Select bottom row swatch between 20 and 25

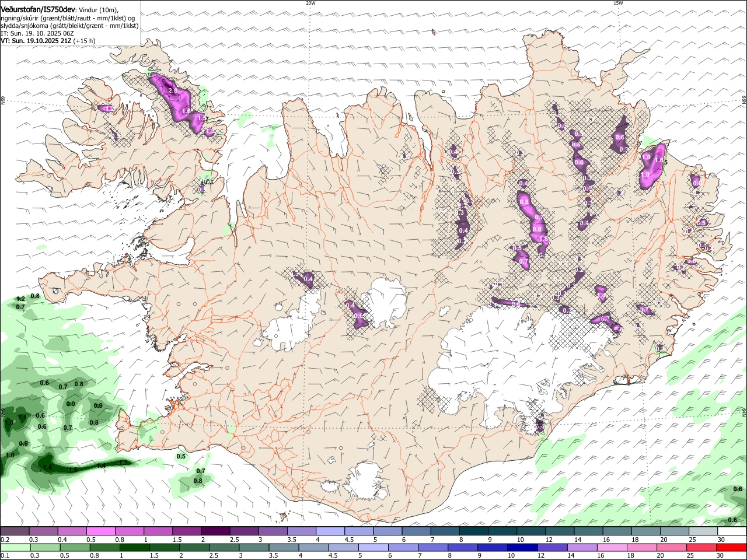coord(671,547)
